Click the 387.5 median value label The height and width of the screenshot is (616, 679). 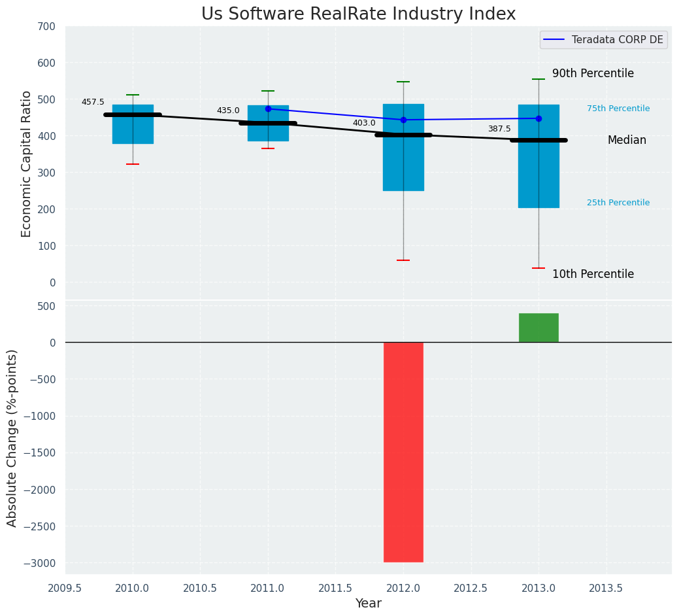(499, 129)
